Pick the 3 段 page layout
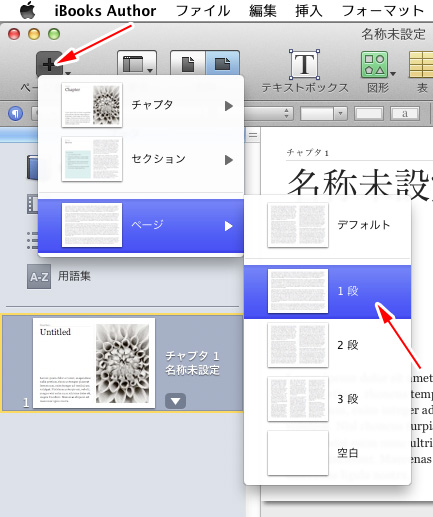 [327, 399]
